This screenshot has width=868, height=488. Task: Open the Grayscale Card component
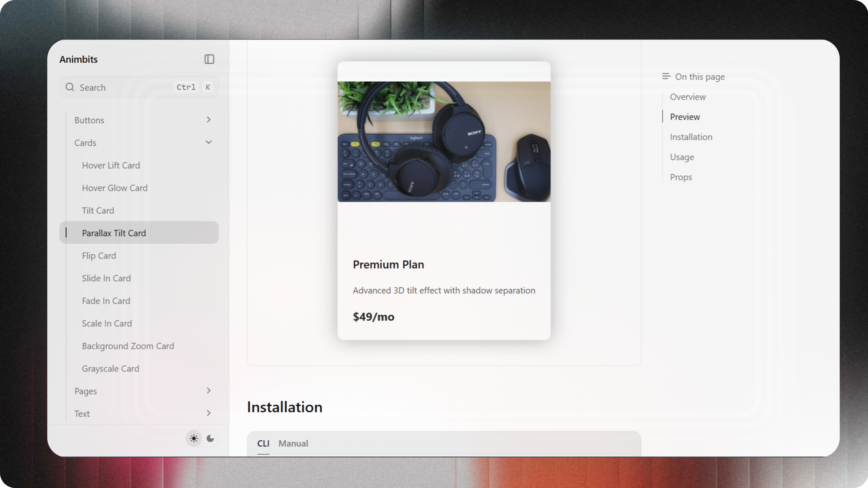[x=110, y=368]
